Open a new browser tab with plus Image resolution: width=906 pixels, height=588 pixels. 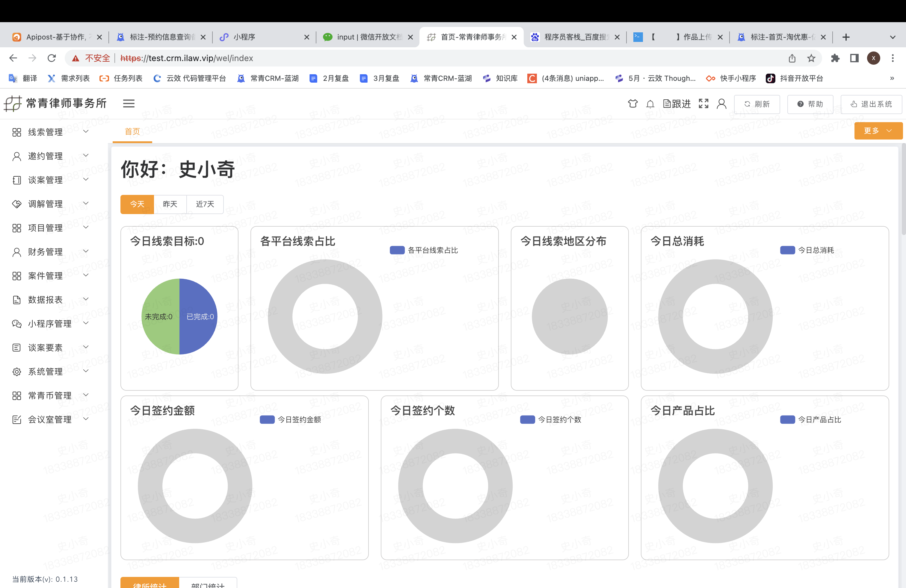click(x=846, y=37)
